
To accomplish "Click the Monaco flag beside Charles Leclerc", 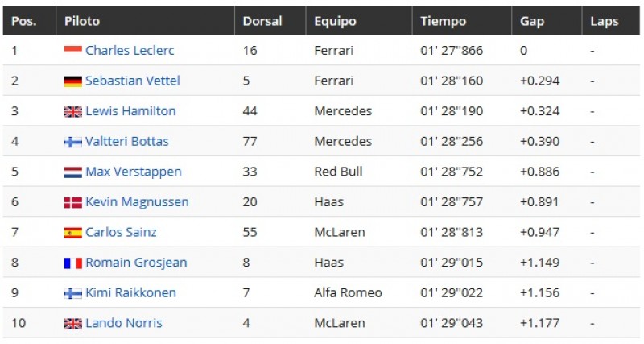I will pos(73,51).
